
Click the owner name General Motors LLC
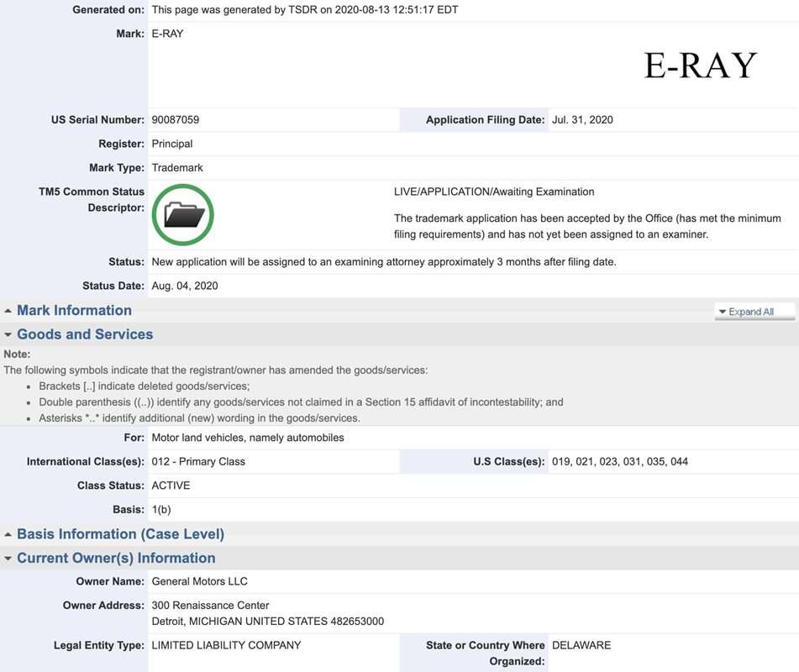point(199,580)
